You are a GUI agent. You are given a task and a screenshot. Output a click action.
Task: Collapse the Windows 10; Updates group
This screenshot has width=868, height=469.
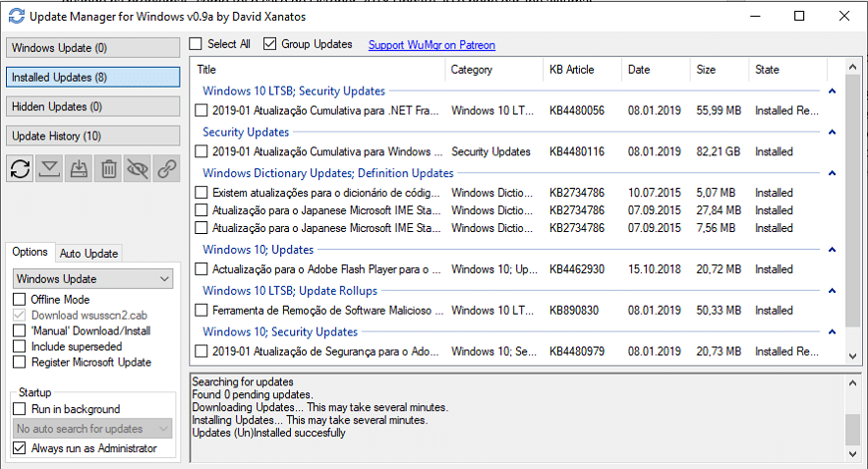pyautogui.click(x=832, y=249)
